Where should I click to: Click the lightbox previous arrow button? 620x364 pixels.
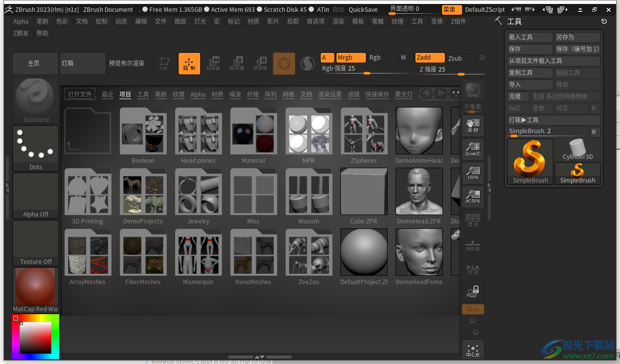coord(426,94)
